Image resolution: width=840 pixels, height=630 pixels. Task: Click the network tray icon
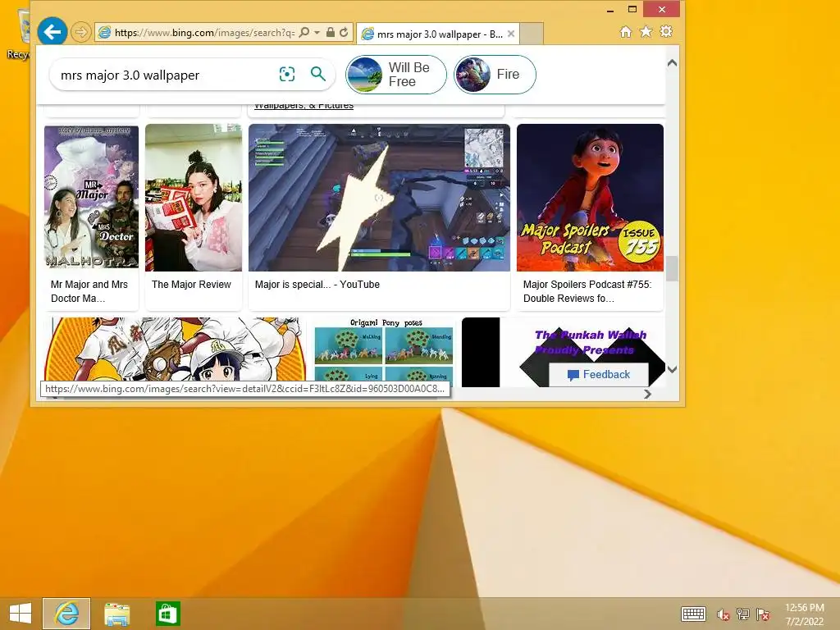pyautogui.click(x=743, y=614)
